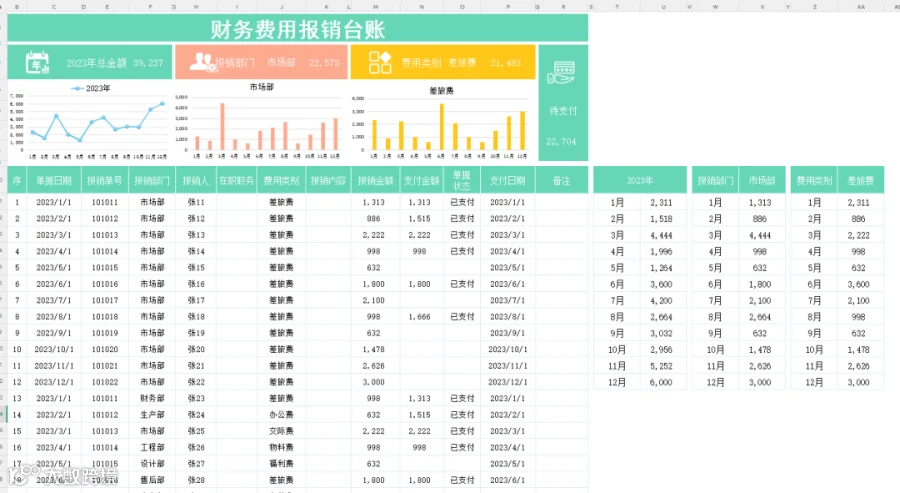Select the 办公费 cell
This screenshot has height=493, width=900.
[x=281, y=414]
